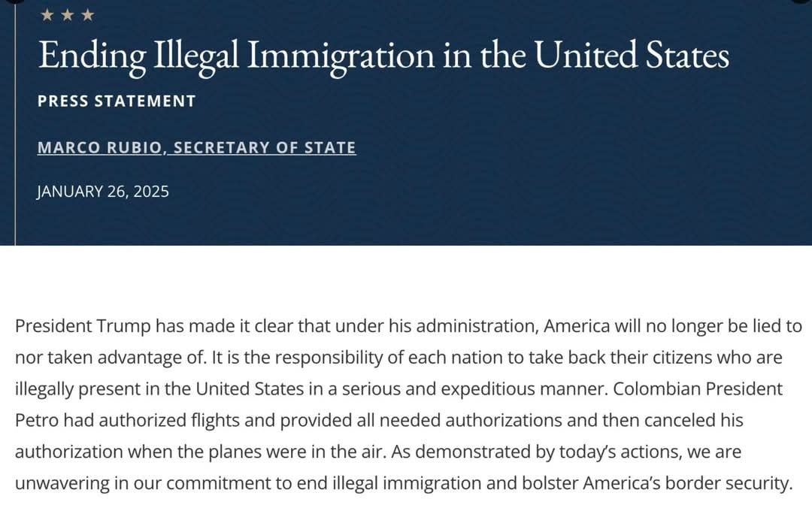The height and width of the screenshot is (514, 812).
Task: Click 'United States' within the body paragraph
Action: tap(249, 389)
